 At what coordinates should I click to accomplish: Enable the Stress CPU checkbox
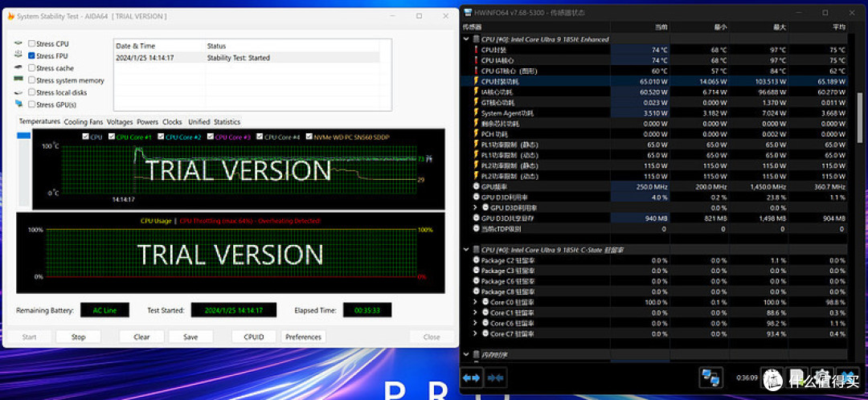[31, 43]
